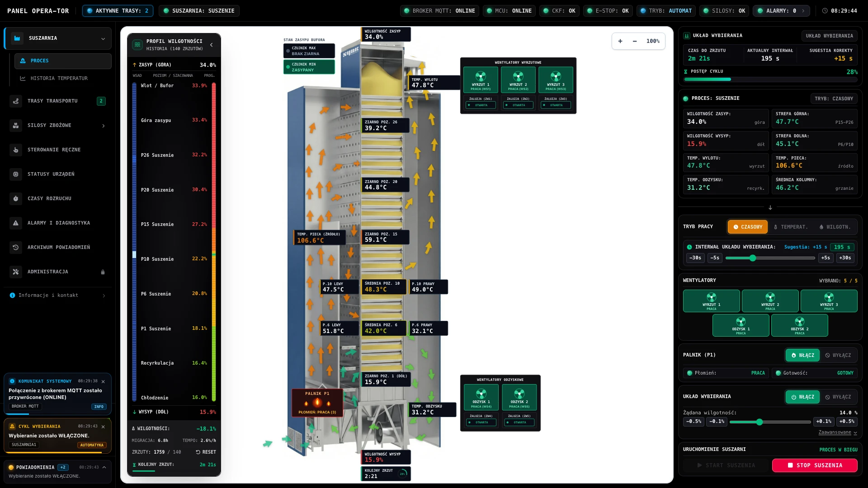The image size is (868, 488).
Task: Collapse the Profil wilgotności panel
Action: click(211, 45)
